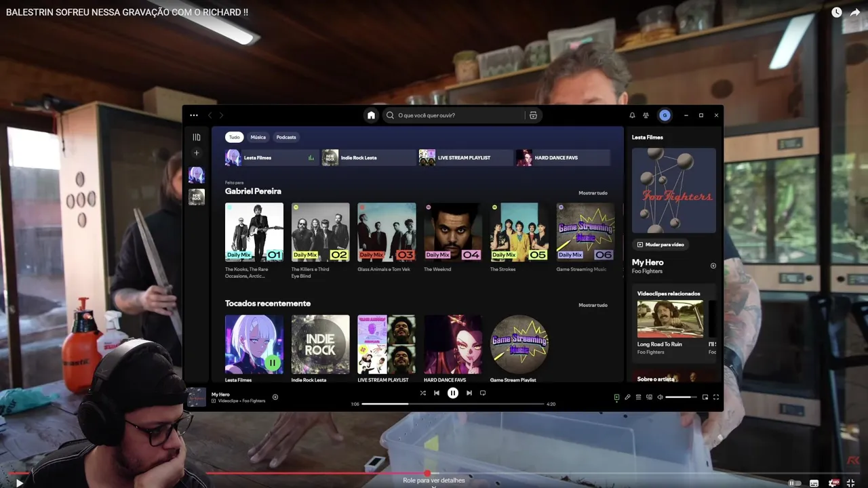The image size is (868, 488).
Task: Open YouTube HD settings gear
Action: tap(833, 483)
